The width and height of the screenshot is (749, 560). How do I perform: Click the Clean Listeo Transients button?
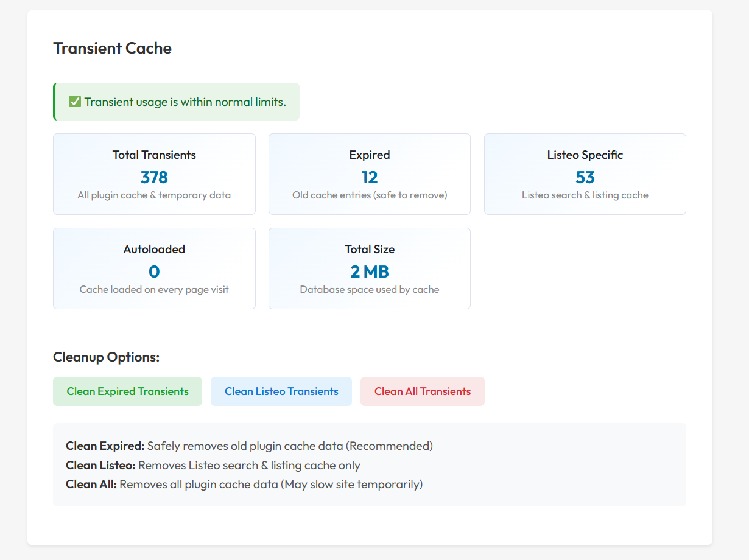[281, 391]
